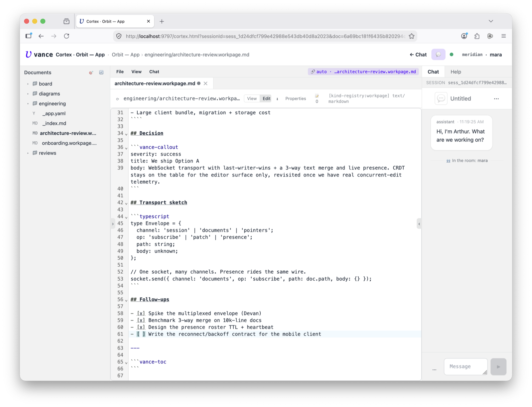Click the auto architecture-review.workpage.md link badge
532x407 pixels.
(x=363, y=72)
